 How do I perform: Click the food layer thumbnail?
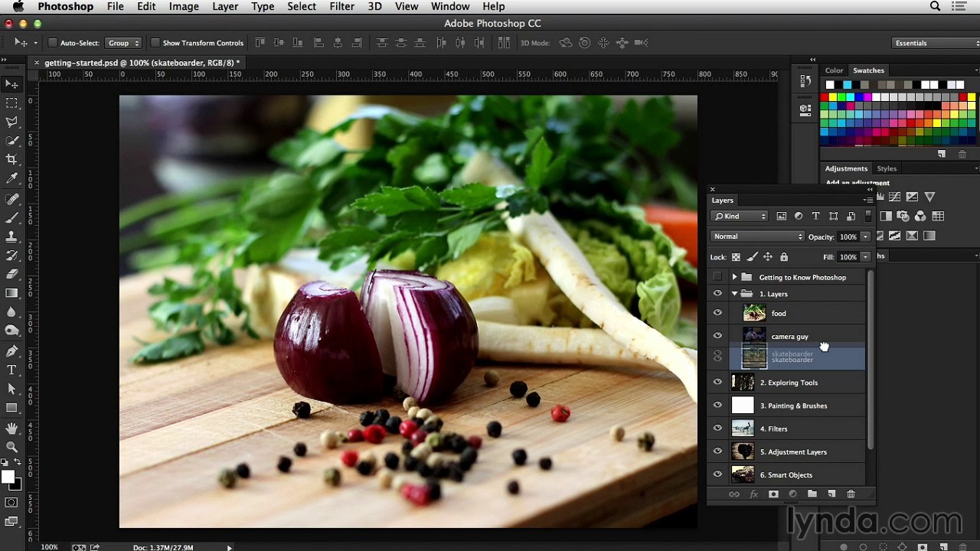click(x=754, y=312)
